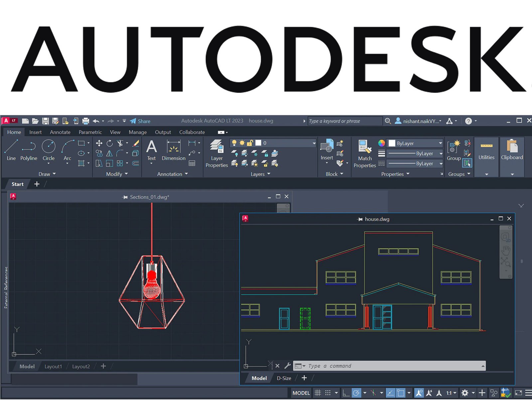
Task: Toggle the drawing grid display in status bar
Action: point(318,393)
